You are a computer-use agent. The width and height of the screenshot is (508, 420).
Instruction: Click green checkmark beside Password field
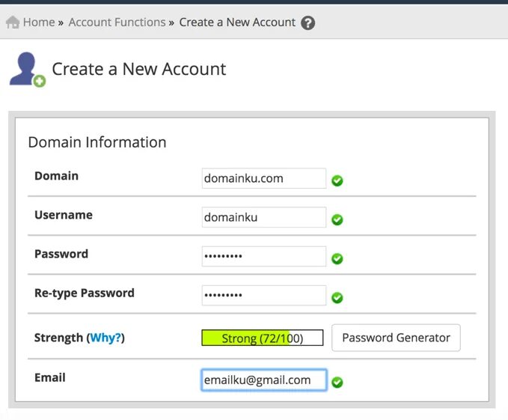tap(337, 258)
